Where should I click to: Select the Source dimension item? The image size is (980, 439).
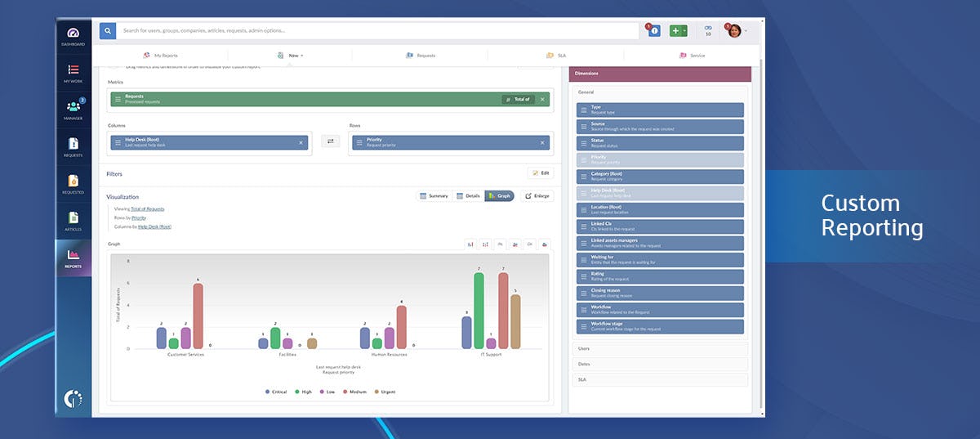[x=660, y=127]
